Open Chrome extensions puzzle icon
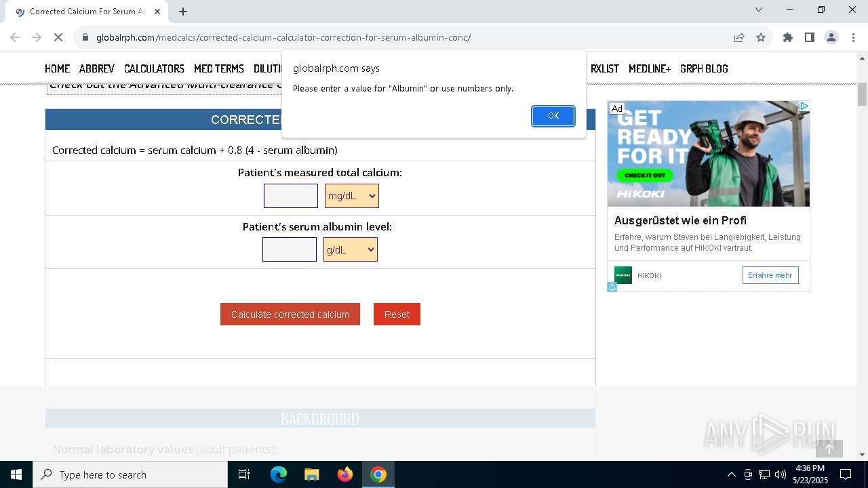868x488 pixels. point(788,37)
